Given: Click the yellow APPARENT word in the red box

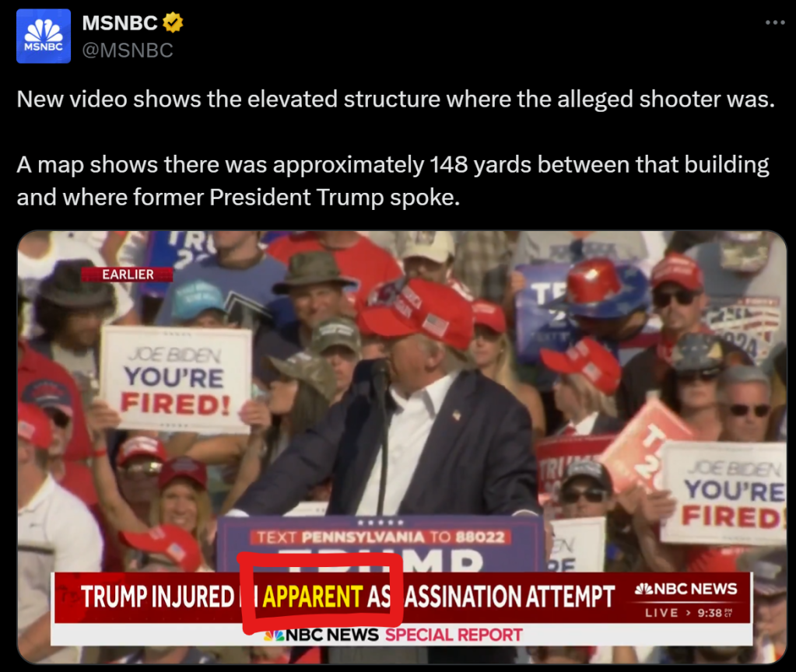Looking at the screenshot, I should coord(313,597).
